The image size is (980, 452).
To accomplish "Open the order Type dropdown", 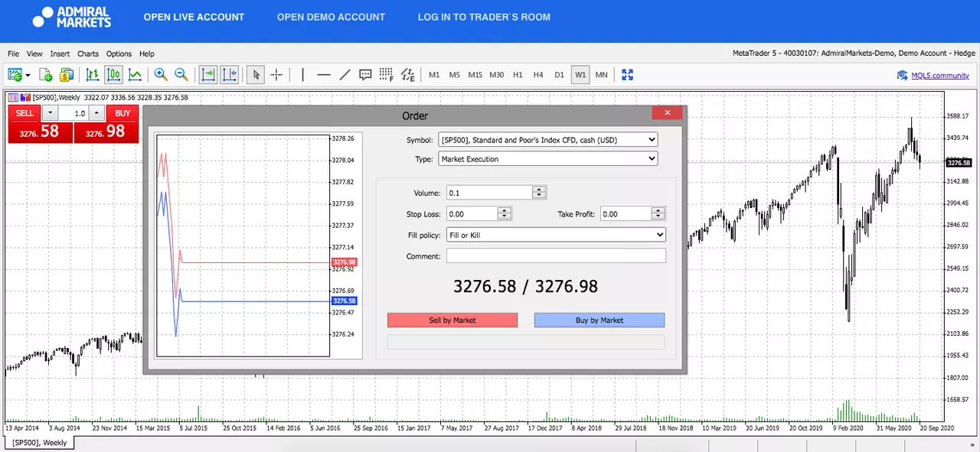I will (x=547, y=159).
